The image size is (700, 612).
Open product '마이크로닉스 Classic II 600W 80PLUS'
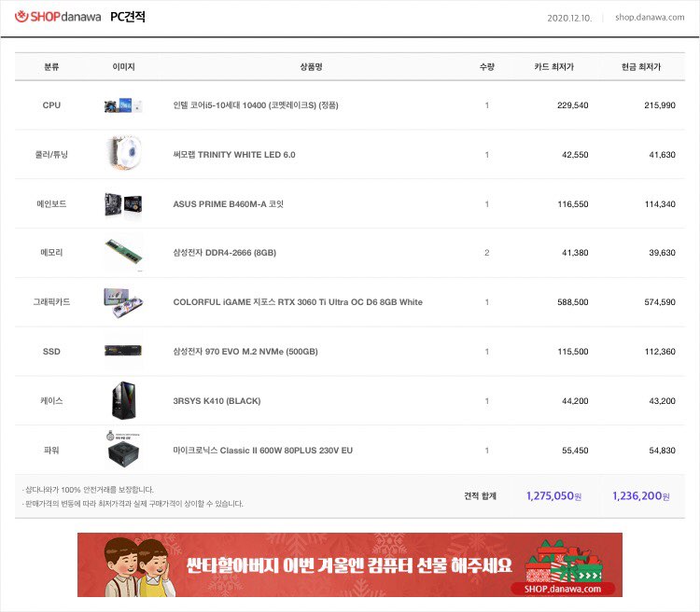(262, 451)
